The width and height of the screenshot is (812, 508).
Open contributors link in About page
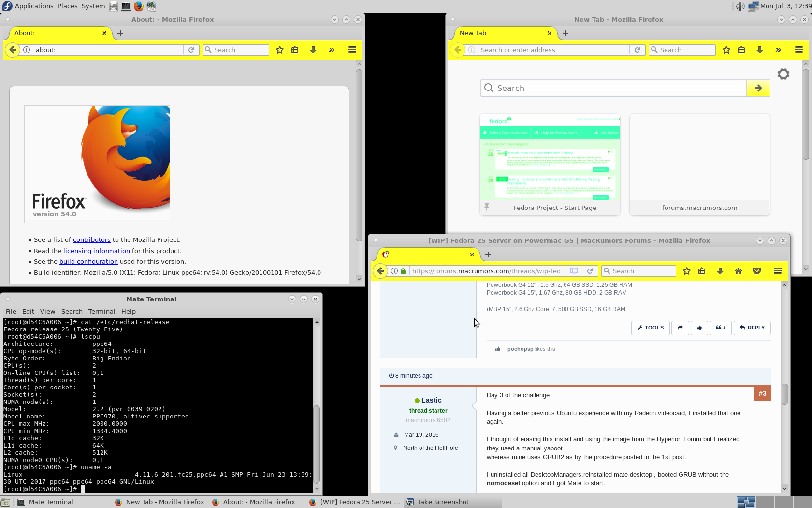click(x=92, y=239)
